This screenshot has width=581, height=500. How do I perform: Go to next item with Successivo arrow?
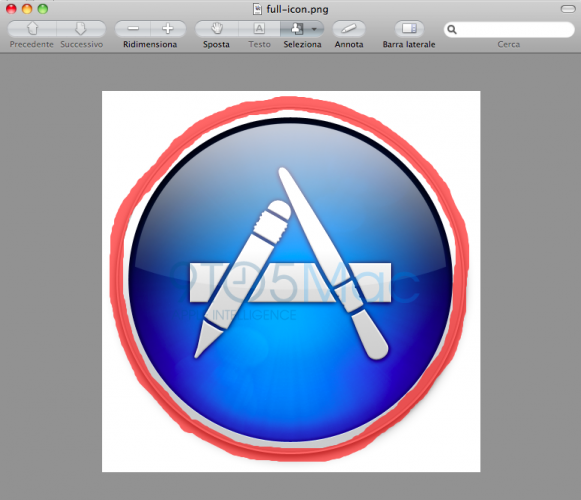[81, 29]
